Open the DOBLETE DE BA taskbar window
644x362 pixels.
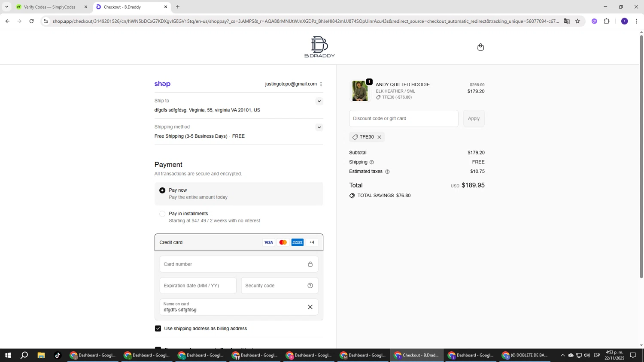525,355
